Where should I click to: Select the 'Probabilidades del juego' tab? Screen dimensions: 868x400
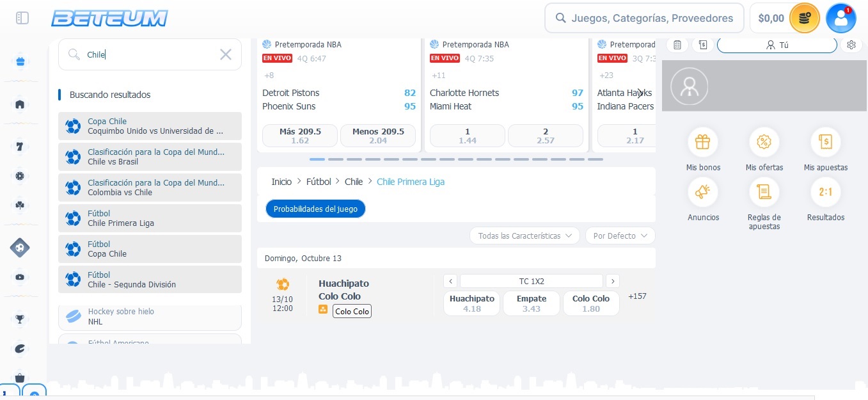315,209
